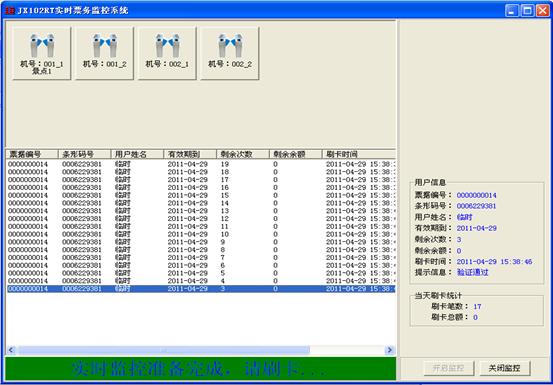This screenshot has height=385, width=553.
Task: Click 票据编号 value 0000000014 in 用户信息
Action: 476,195
